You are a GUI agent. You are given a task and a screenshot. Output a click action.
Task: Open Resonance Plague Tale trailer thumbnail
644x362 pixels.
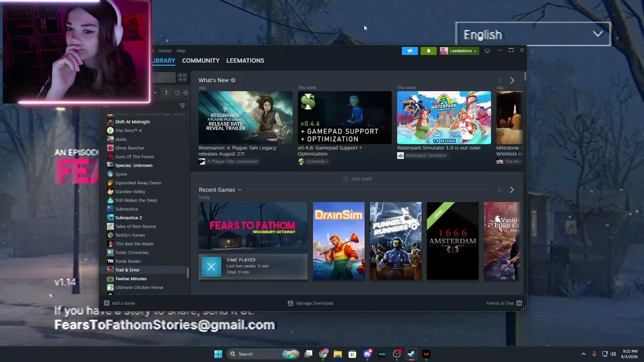click(246, 118)
